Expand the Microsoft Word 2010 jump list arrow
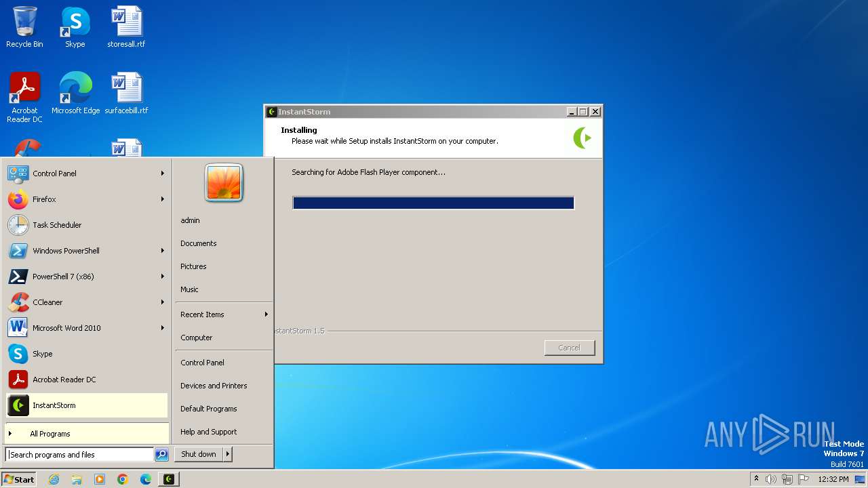Viewport: 868px width, 488px height. 163,328
